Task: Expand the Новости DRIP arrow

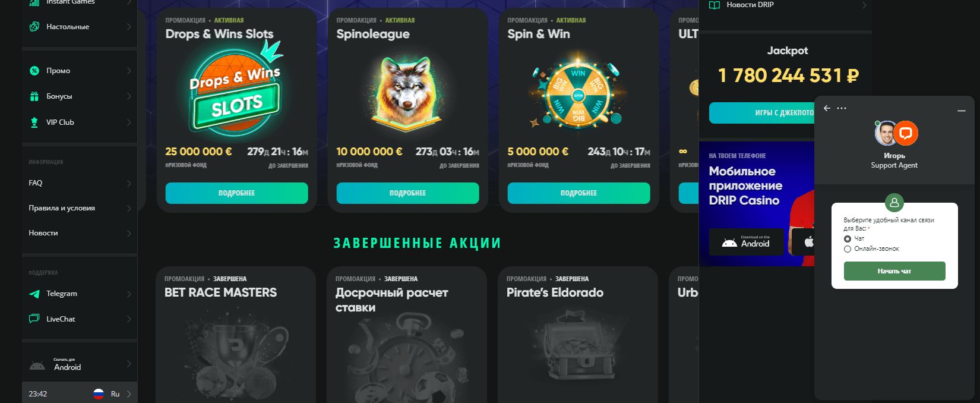Action: (x=864, y=5)
